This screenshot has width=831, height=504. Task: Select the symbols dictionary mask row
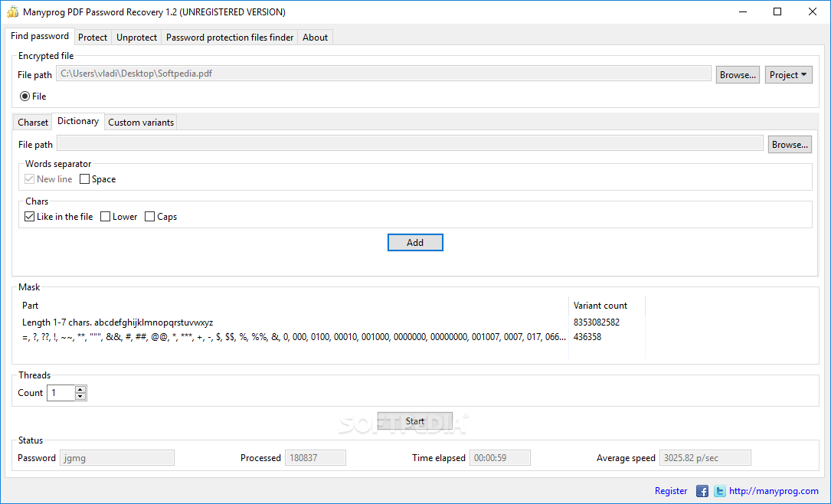(x=293, y=337)
